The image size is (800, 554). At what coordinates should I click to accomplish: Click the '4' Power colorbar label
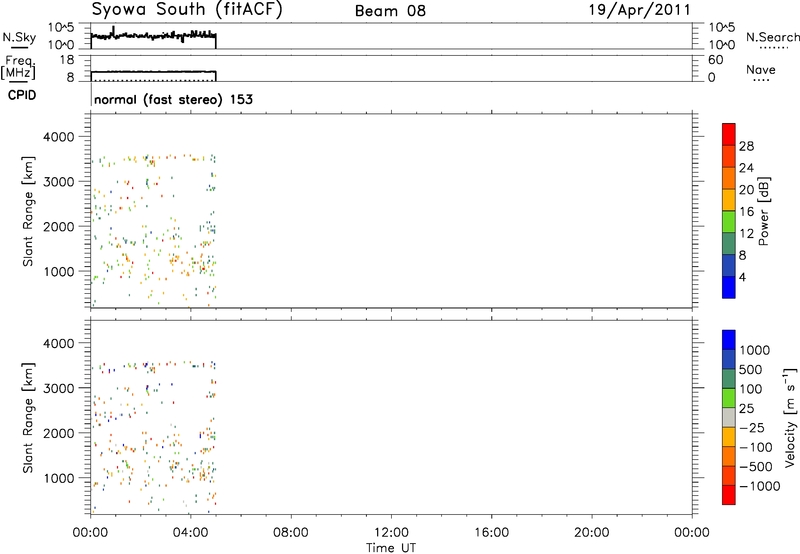pos(742,278)
